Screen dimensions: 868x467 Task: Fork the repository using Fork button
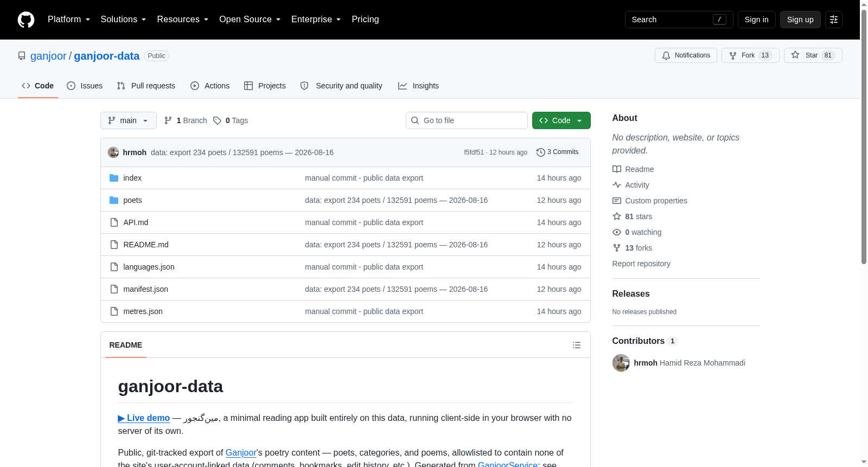[x=750, y=55]
